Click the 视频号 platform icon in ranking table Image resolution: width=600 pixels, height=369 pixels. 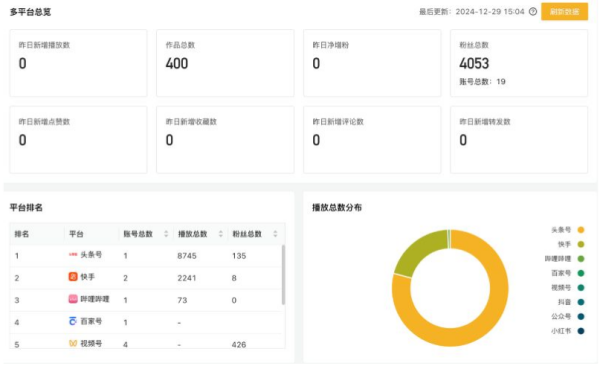[73, 343]
